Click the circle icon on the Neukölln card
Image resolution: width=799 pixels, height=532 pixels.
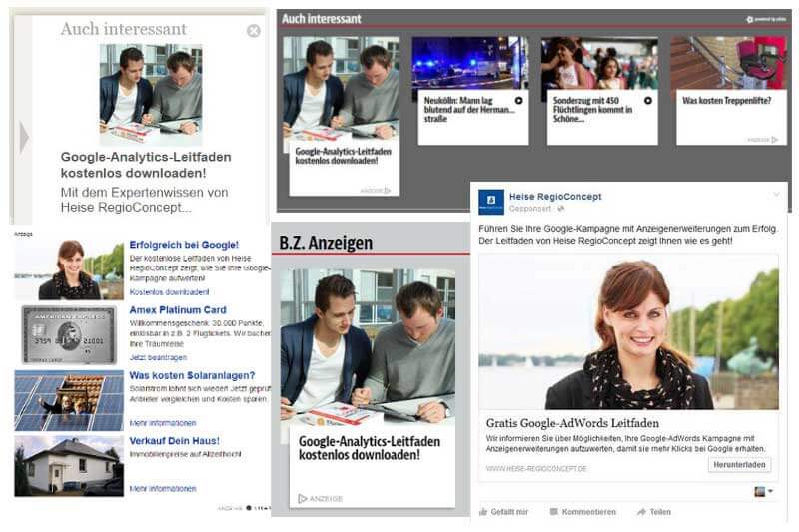(x=518, y=101)
